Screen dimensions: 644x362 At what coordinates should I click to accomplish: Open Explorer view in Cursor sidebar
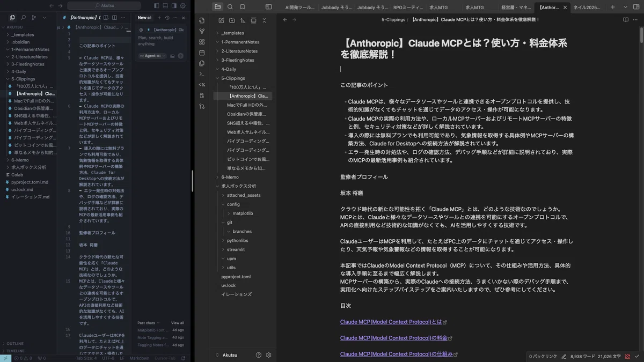(12, 18)
